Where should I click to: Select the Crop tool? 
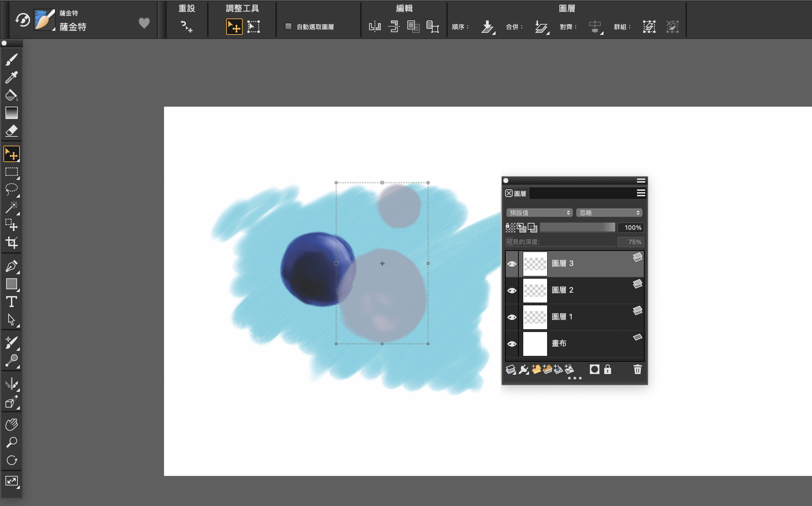point(11,243)
